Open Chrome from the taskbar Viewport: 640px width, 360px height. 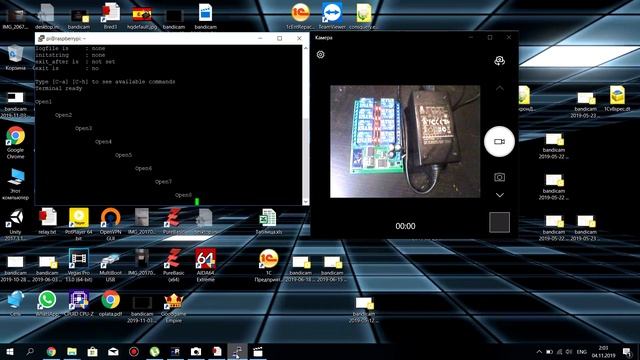tap(51, 351)
